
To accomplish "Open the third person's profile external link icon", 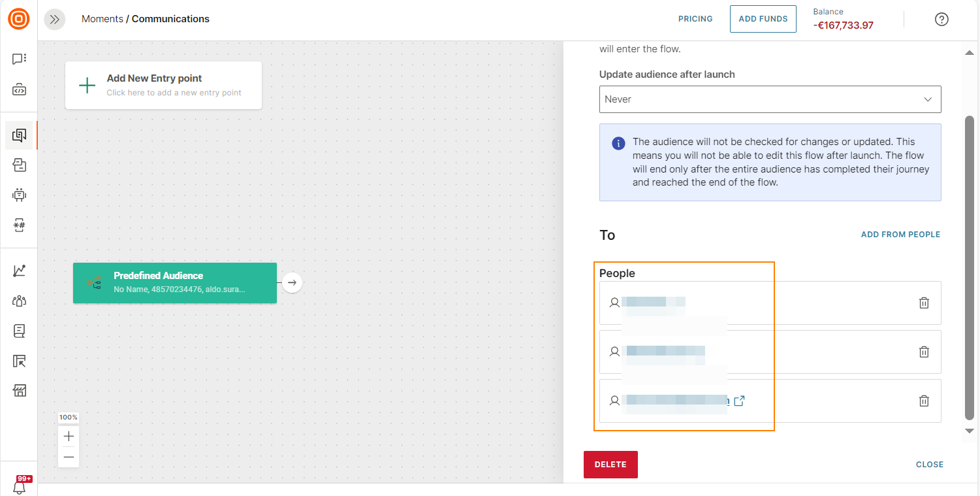I will pos(739,401).
